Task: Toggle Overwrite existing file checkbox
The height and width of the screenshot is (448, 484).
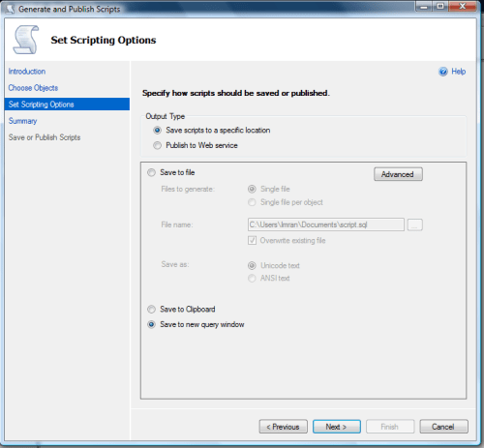Action: (x=252, y=241)
